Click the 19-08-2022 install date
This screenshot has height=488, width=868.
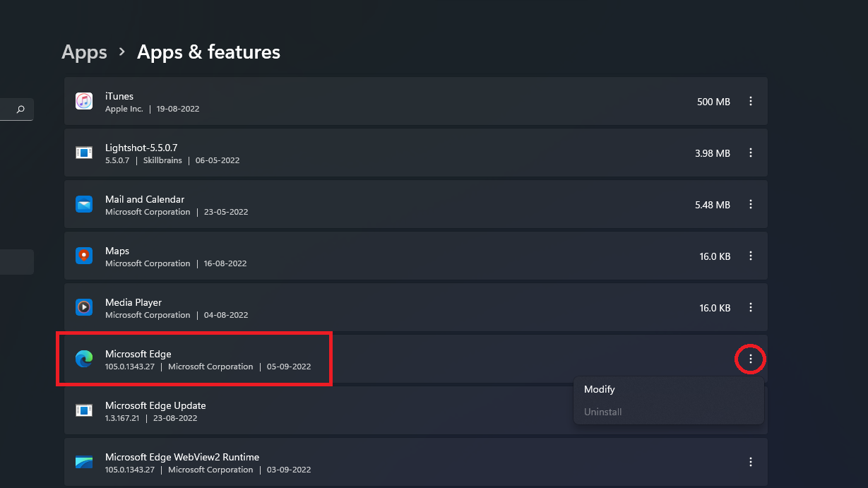pyautogui.click(x=177, y=109)
